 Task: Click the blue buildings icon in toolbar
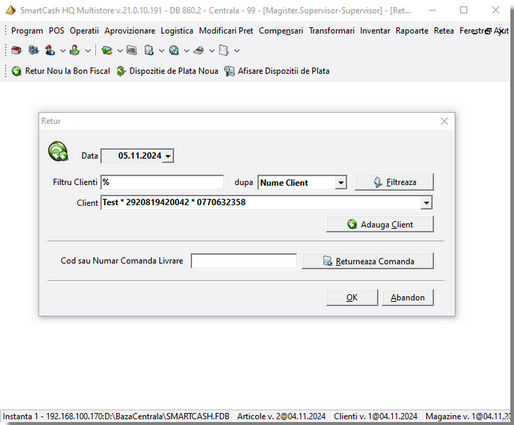[x=33, y=50]
